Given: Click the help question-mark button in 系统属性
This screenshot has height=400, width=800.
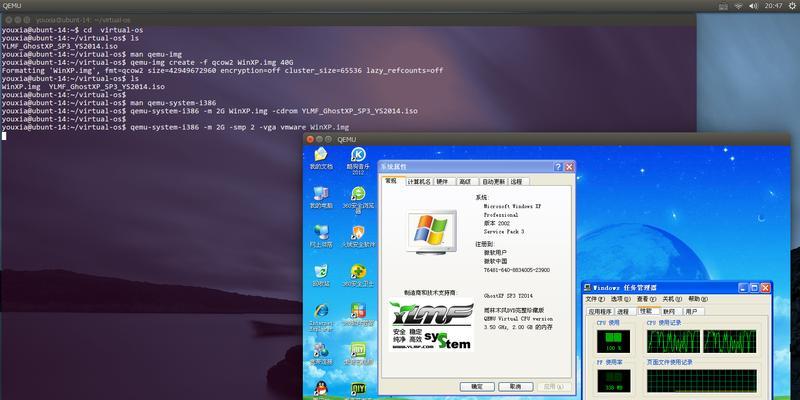Looking at the screenshot, I should point(558,167).
